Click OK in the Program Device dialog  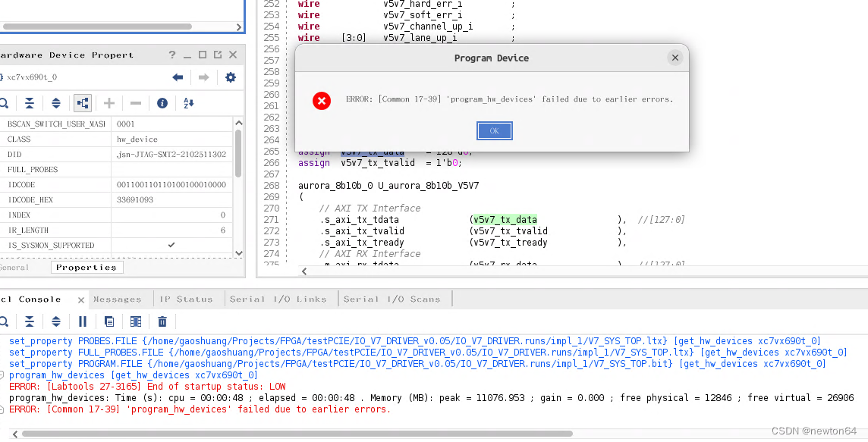(494, 130)
